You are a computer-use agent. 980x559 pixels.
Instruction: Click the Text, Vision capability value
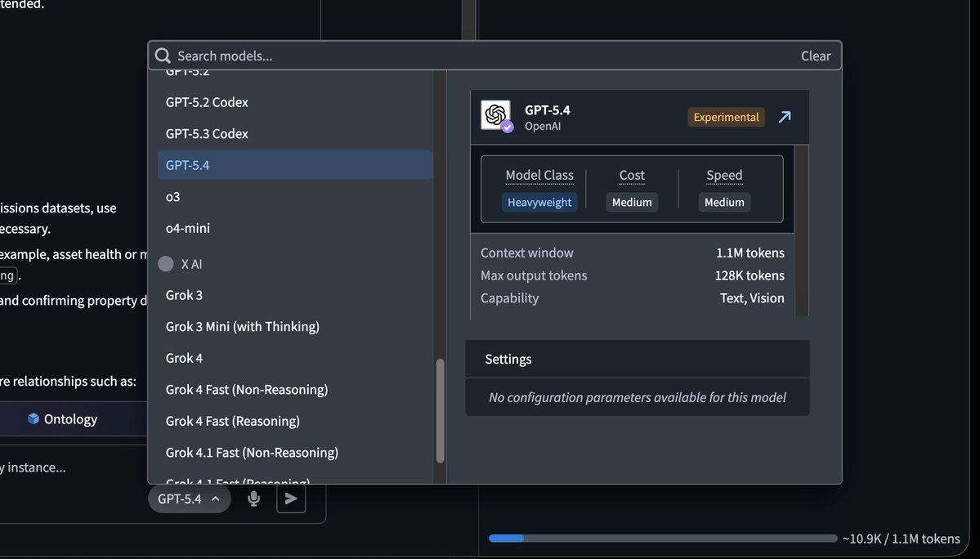[752, 298]
